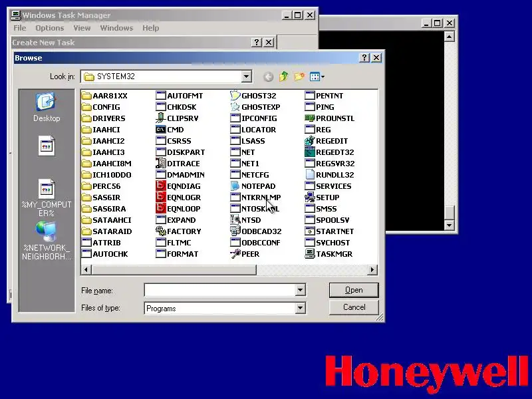Select the FACTORY program icon
This screenshot has height=399, width=532.
(x=160, y=231)
